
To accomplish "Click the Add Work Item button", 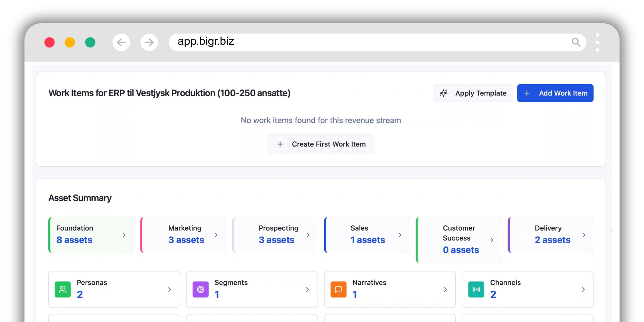I will (555, 93).
